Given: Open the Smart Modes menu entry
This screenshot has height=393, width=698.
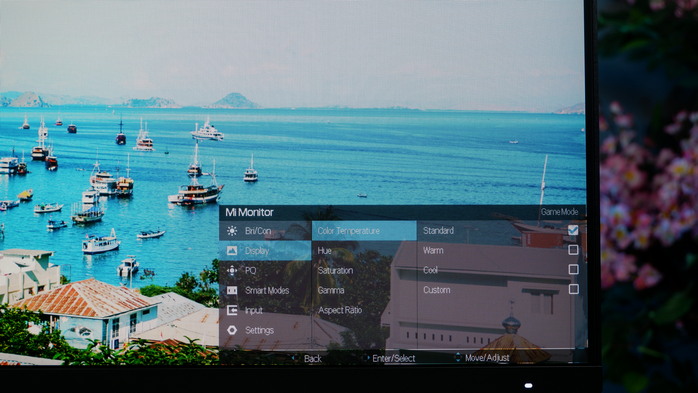Looking at the screenshot, I should click(x=265, y=290).
